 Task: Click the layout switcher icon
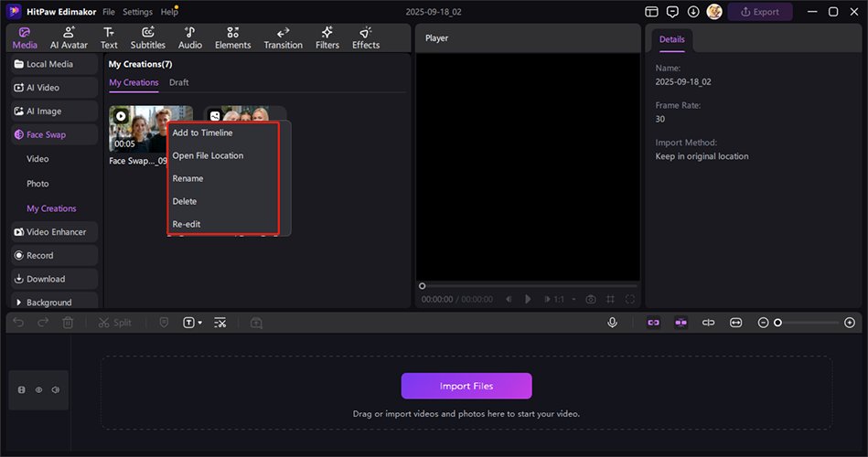pos(651,12)
